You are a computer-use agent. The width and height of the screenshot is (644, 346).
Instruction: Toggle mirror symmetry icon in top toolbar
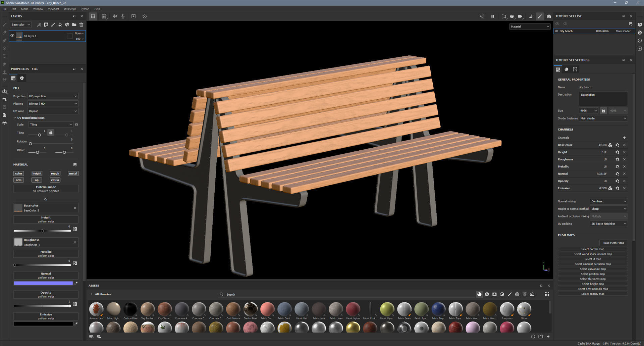click(x=115, y=16)
